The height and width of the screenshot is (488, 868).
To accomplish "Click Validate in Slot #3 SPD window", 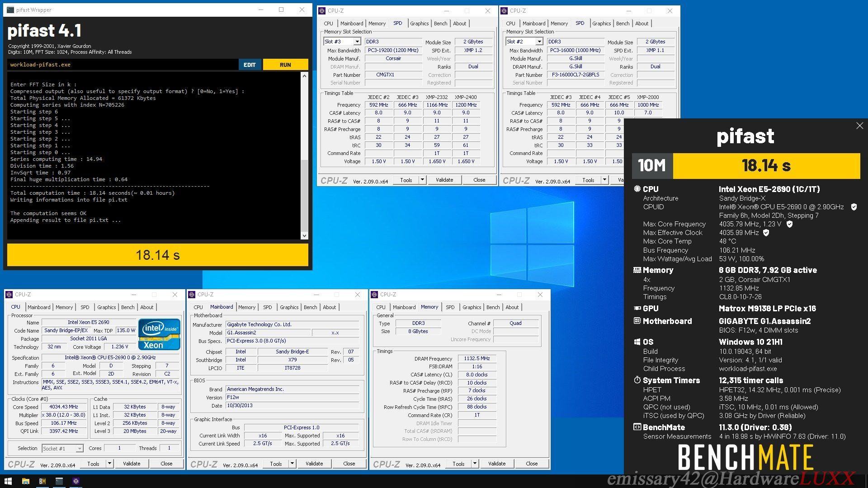I will pyautogui.click(x=444, y=180).
